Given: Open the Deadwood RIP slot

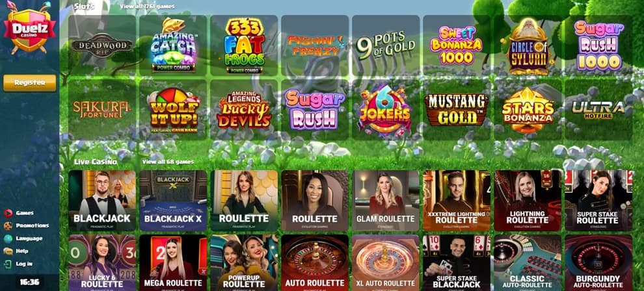Looking at the screenshot, I should pyautogui.click(x=102, y=45).
